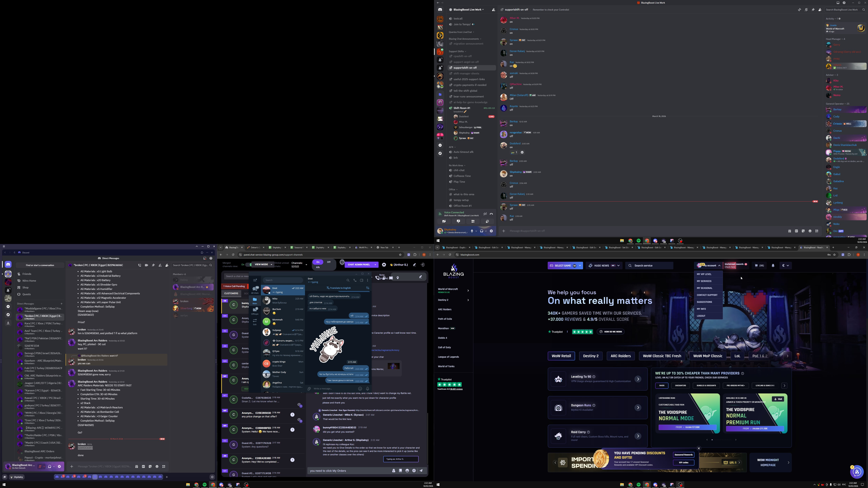
Task: Open the VIEW MODE dropdown
Action: click(x=263, y=265)
